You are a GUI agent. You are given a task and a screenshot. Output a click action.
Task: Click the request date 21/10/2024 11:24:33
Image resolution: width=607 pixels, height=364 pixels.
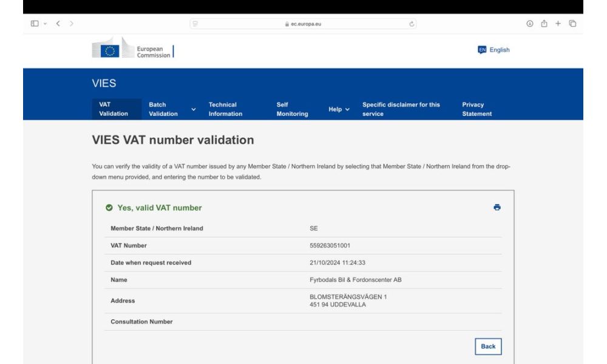(337, 263)
